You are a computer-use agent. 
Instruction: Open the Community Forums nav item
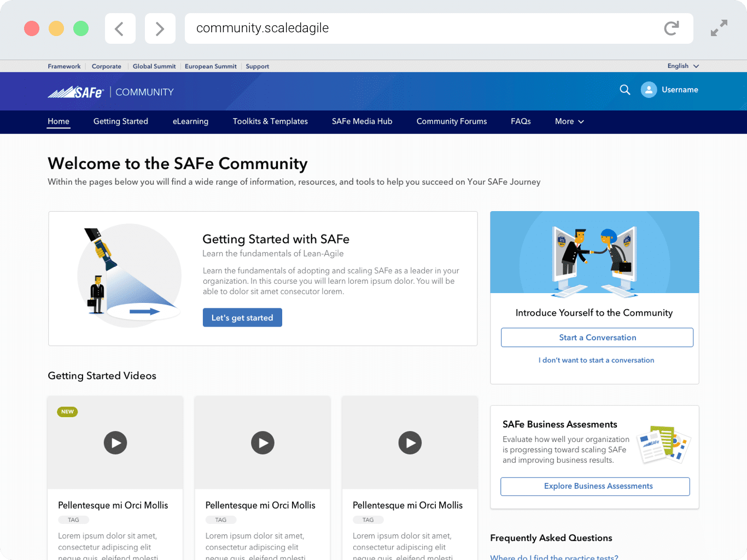point(452,121)
